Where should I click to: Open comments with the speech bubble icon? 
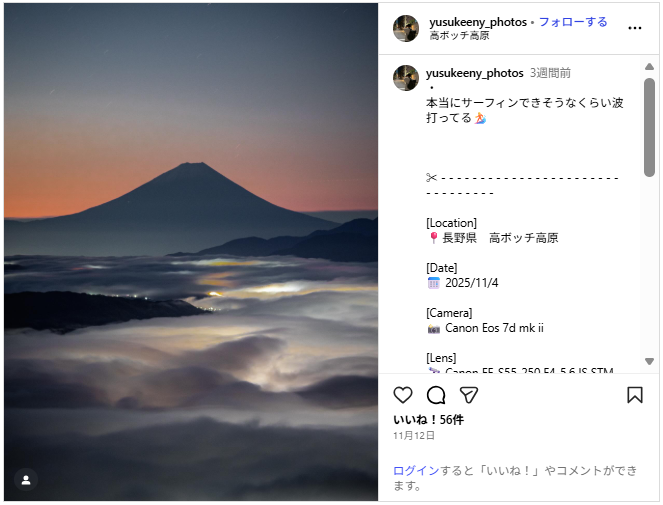coord(436,395)
